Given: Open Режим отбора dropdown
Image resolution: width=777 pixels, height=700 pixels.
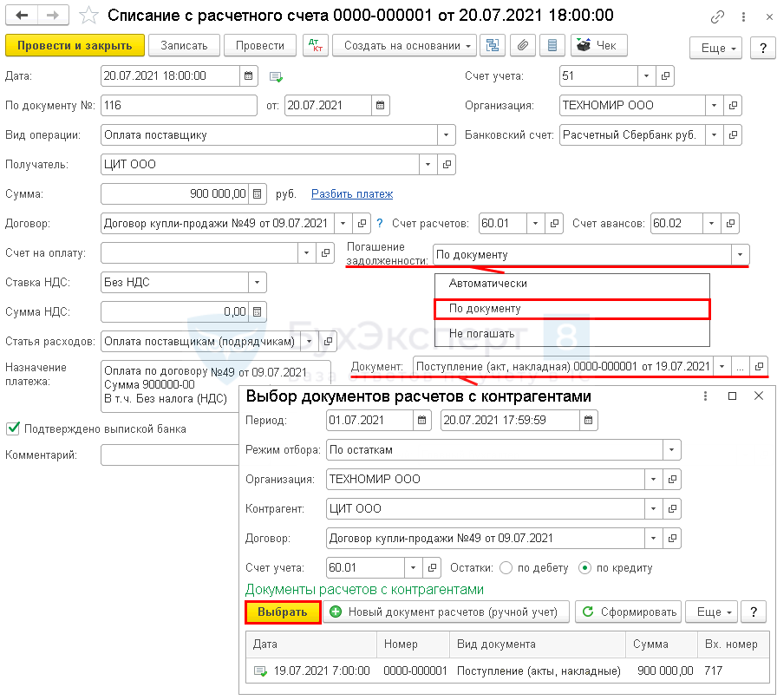Looking at the screenshot, I should click(x=670, y=450).
